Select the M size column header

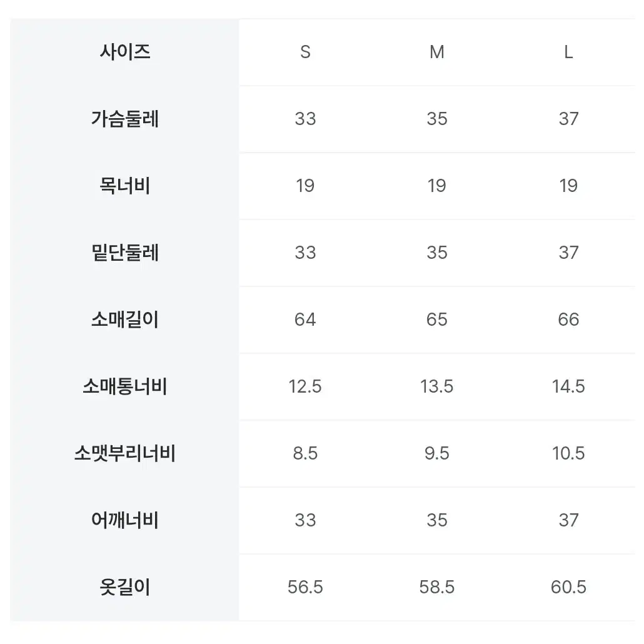436,52
